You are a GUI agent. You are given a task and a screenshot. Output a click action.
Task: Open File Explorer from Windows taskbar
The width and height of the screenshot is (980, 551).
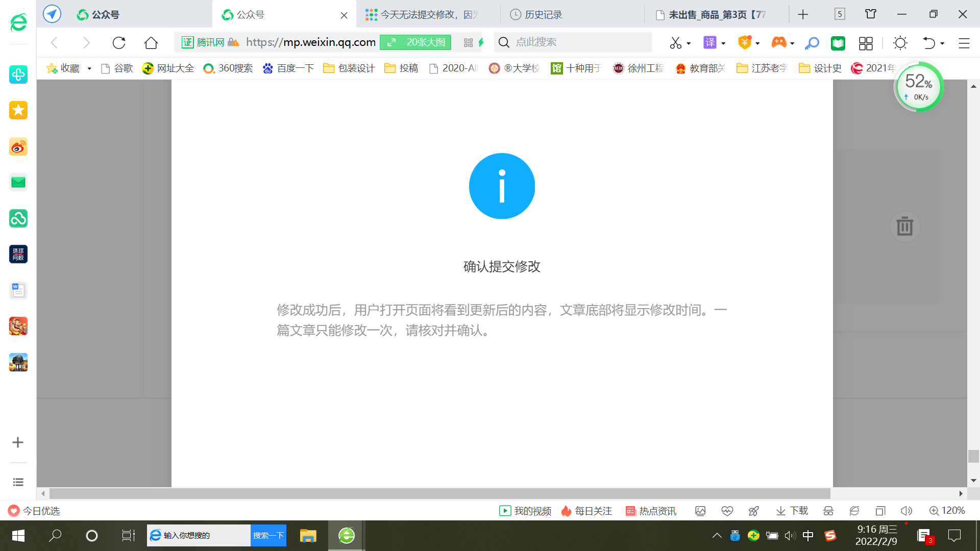click(x=308, y=536)
